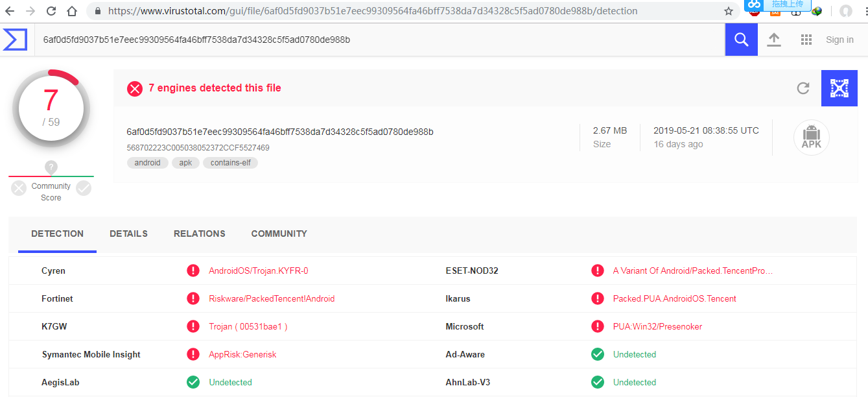Click AegisLab's Undetected result
This screenshot has width=868, height=397.
230,383
